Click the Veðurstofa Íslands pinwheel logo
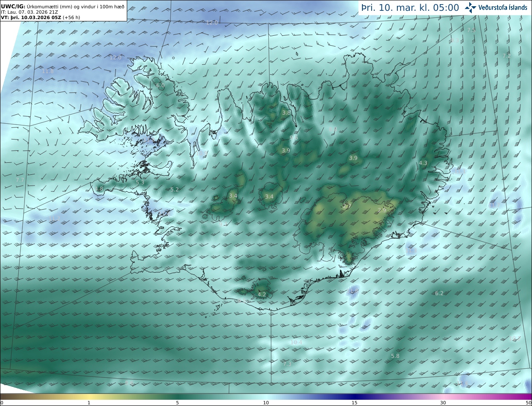Viewport: 532px width, 406px height. 470,7
